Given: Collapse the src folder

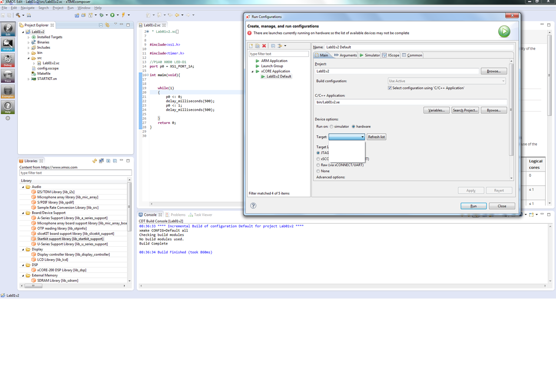Looking at the screenshot, I should pyautogui.click(x=29, y=58).
